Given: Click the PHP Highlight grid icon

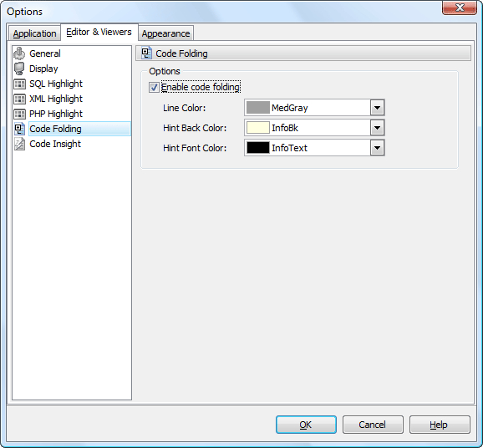Looking at the screenshot, I should tap(19, 114).
